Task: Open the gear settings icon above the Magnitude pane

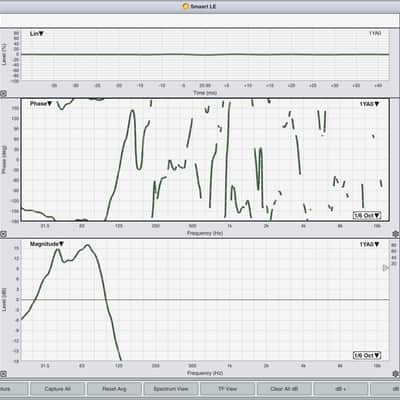Action: [x=396, y=234]
